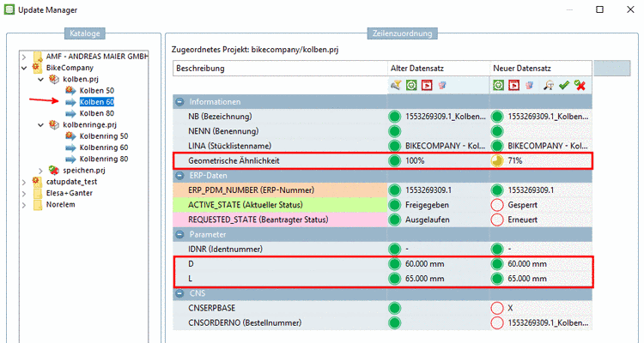
Task: Click the kolbenringe.prj project icon
Action: [54, 124]
